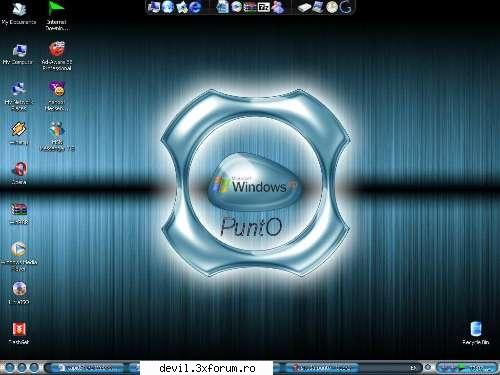Click the globe icon in top dock

168,7
